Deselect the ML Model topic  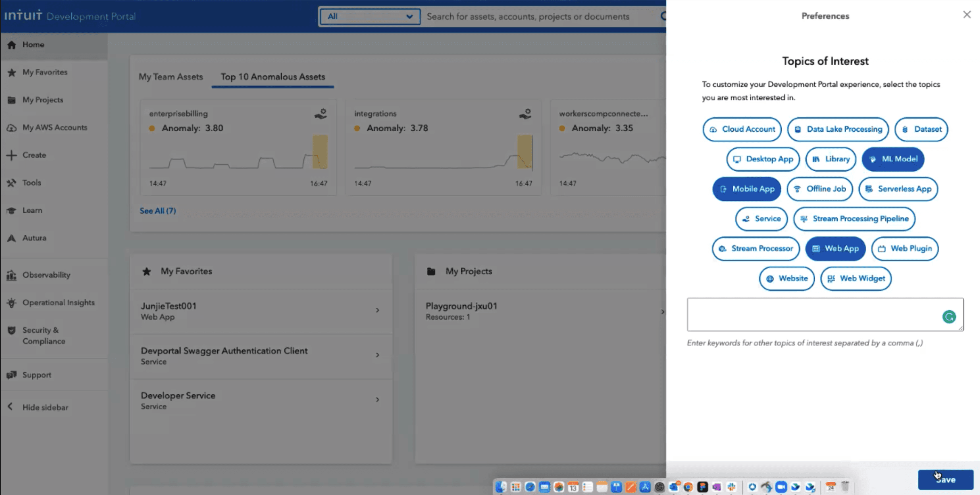point(893,159)
